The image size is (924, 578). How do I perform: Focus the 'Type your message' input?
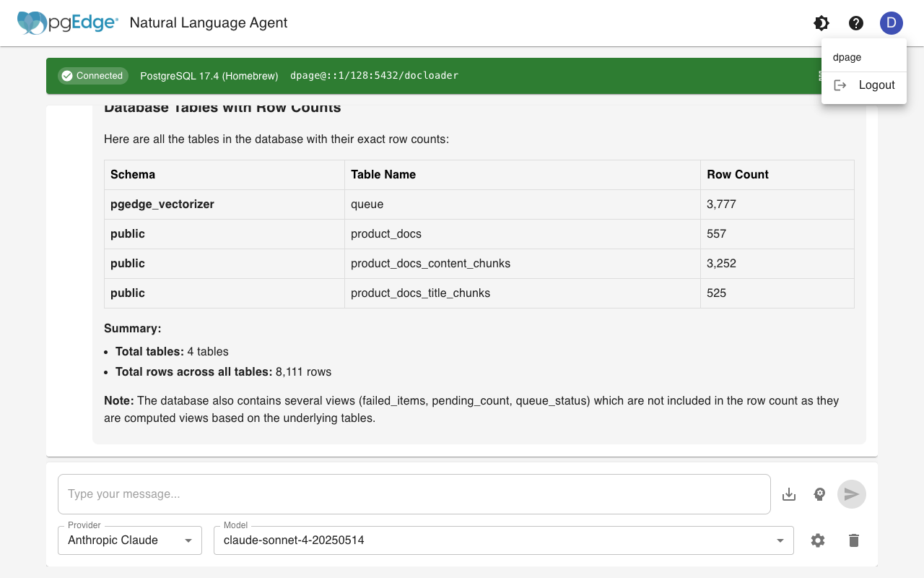(414, 494)
